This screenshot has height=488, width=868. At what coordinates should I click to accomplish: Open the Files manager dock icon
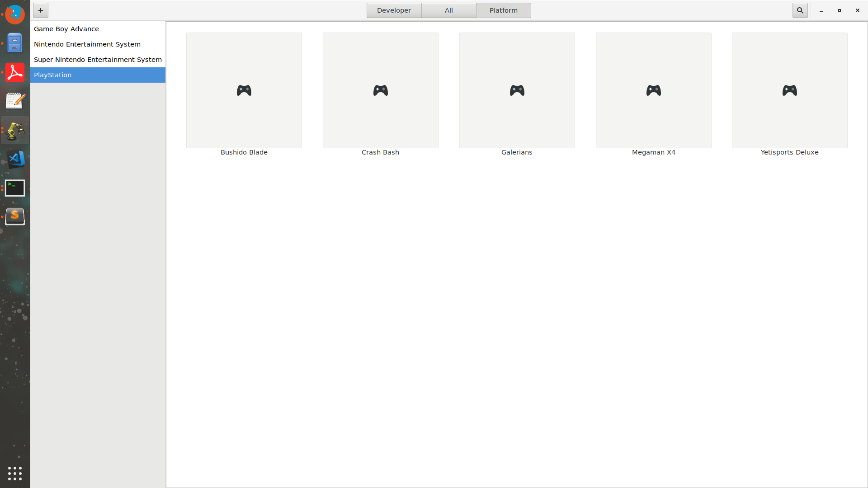click(x=15, y=43)
